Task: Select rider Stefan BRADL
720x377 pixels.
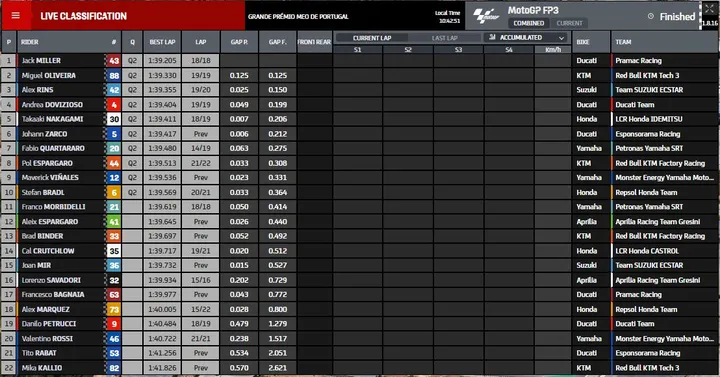Action: click(x=43, y=192)
